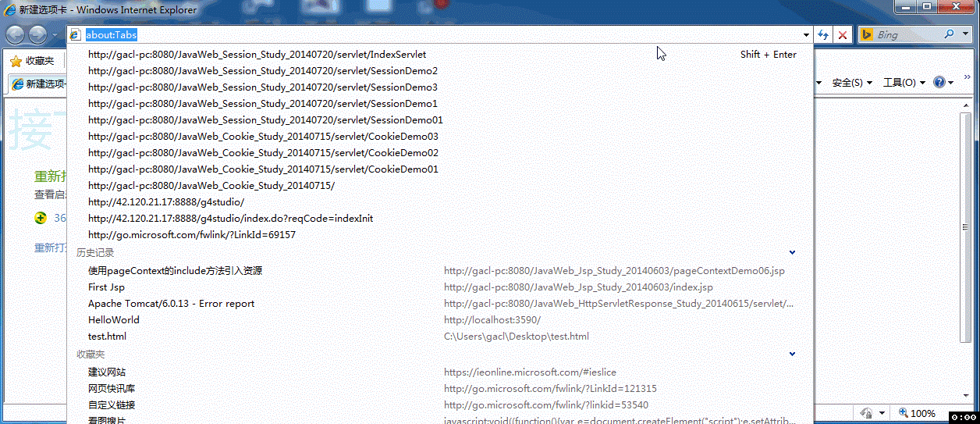The height and width of the screenshot is (424, 980).
Task: Click the status bar protected mode icon
Action: (x=866, y=413)
